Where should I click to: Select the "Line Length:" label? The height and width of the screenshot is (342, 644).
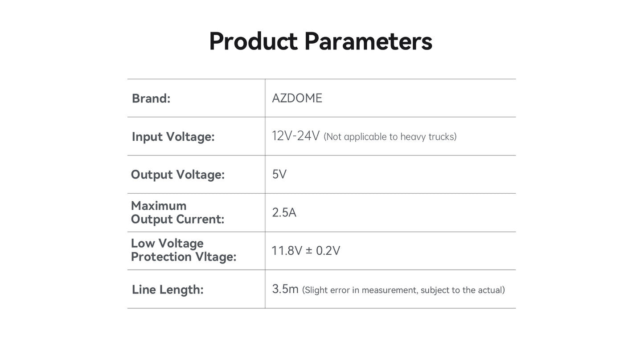click(x=168, y=290)
